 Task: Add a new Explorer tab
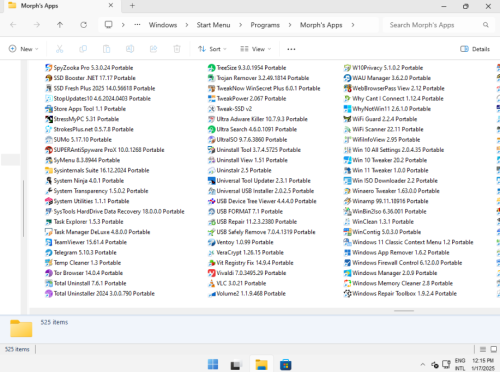[x=132, y=6]
